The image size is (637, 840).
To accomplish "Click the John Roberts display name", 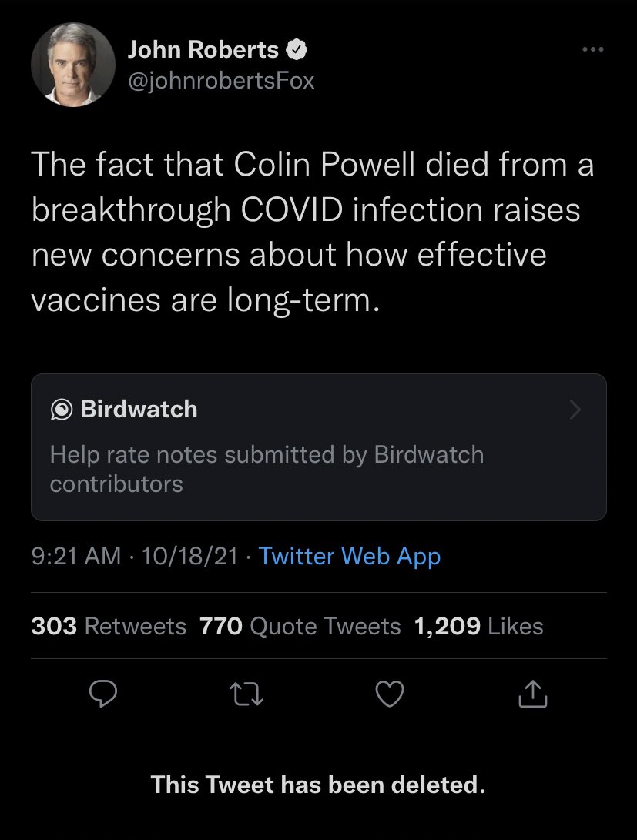I will click(x=203, y=50).
